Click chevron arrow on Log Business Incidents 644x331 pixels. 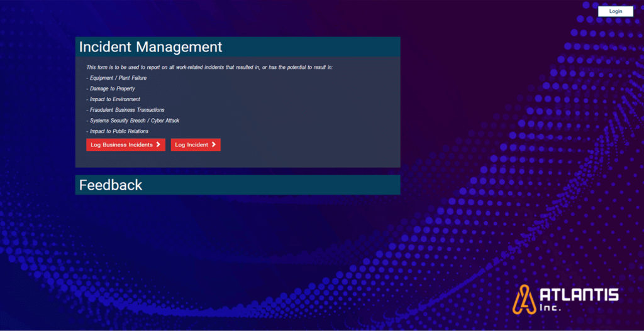(158, 145)
